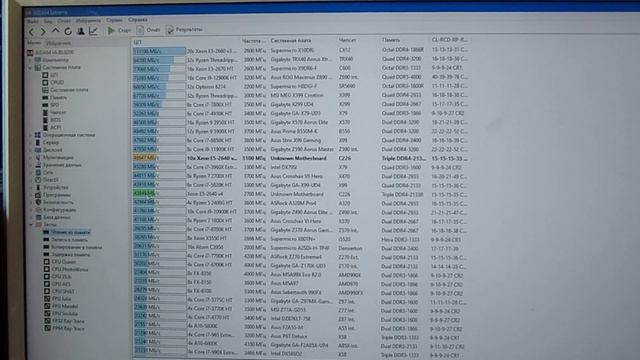Click the up-level arrow toolbar icon

pyautogui.click(x=56, y=31)
